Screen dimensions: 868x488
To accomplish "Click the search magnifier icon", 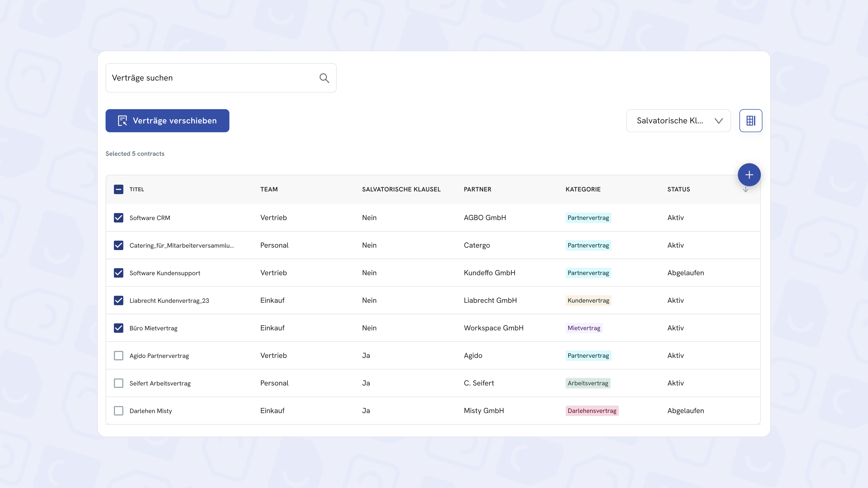I will click(x=325, y=78).
